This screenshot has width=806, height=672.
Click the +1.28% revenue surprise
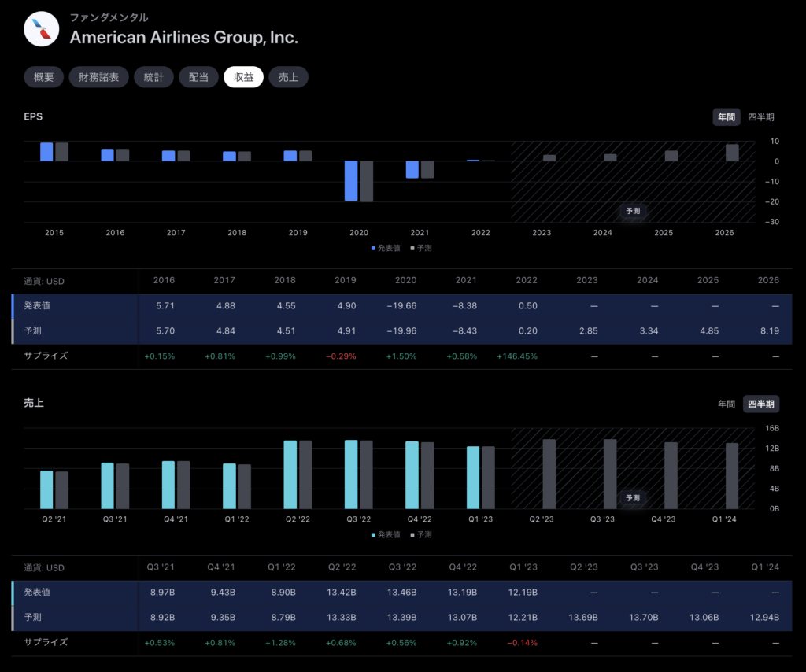[280, 643]
